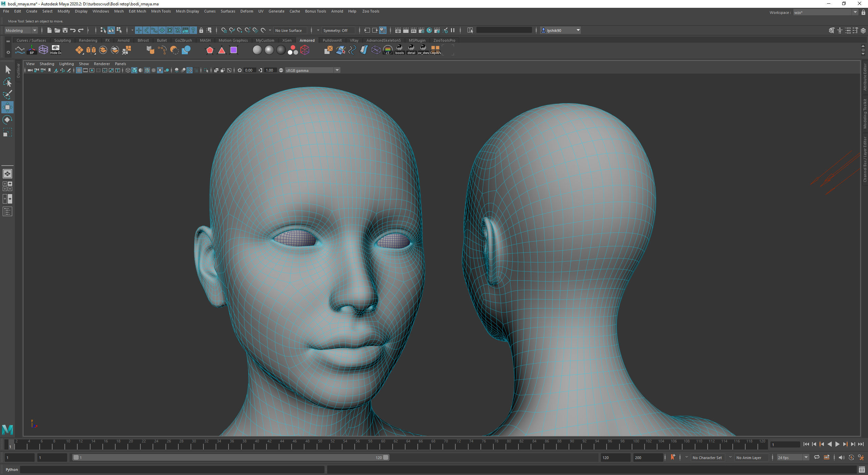The width and height of the screenshot is (868, 475).
Task: Click the Symmetry: Off field
Action: [338, 30]
